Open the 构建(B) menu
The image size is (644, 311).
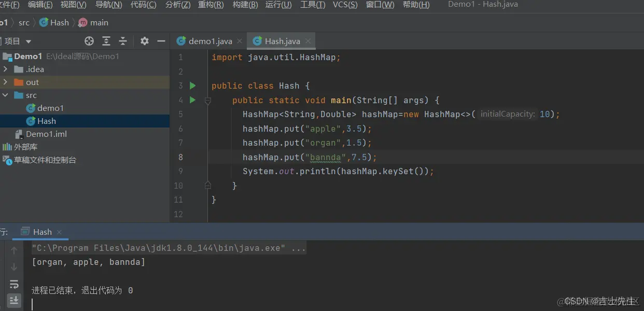[x=245, y=5]
